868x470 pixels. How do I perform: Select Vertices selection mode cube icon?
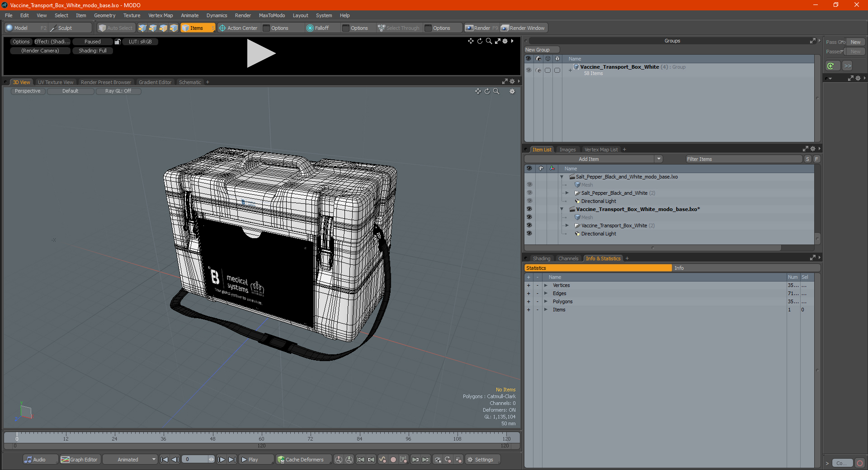(142, 28)
